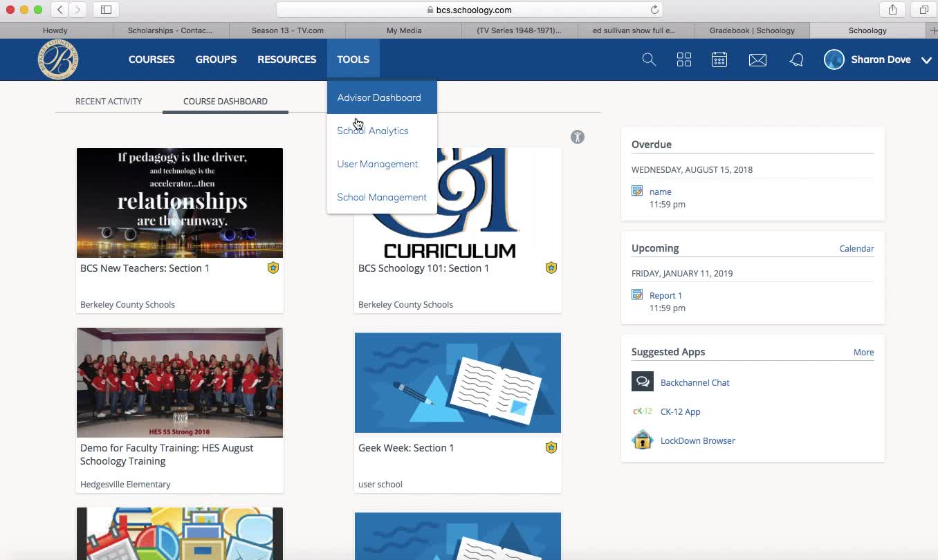Screen dimensions: 938x560
Task: Show all tabs overview button
Action: point(924,10)
